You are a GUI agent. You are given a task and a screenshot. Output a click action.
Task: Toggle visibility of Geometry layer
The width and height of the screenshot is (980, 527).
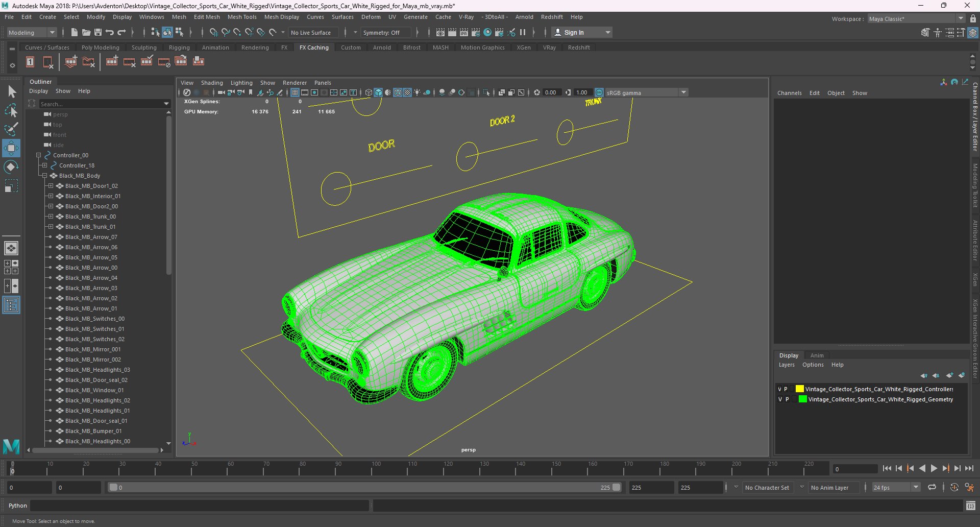click(x=780, y=399)
